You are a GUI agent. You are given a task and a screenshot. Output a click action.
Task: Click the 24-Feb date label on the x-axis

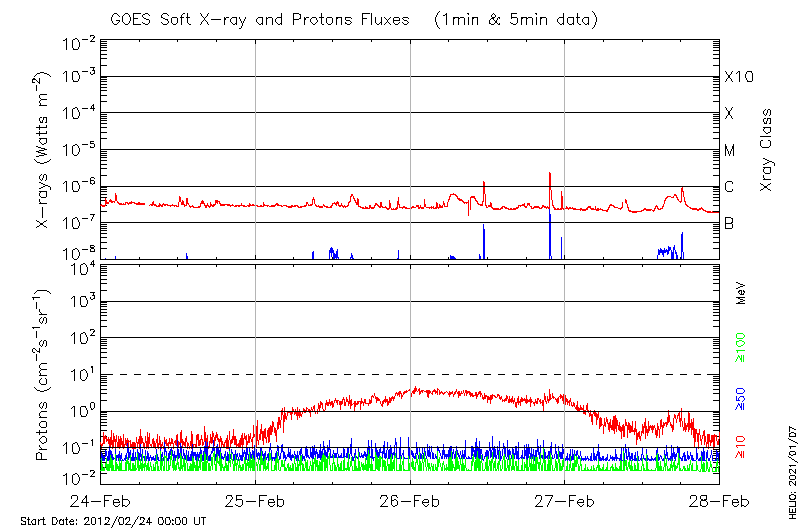pos(101,501)
